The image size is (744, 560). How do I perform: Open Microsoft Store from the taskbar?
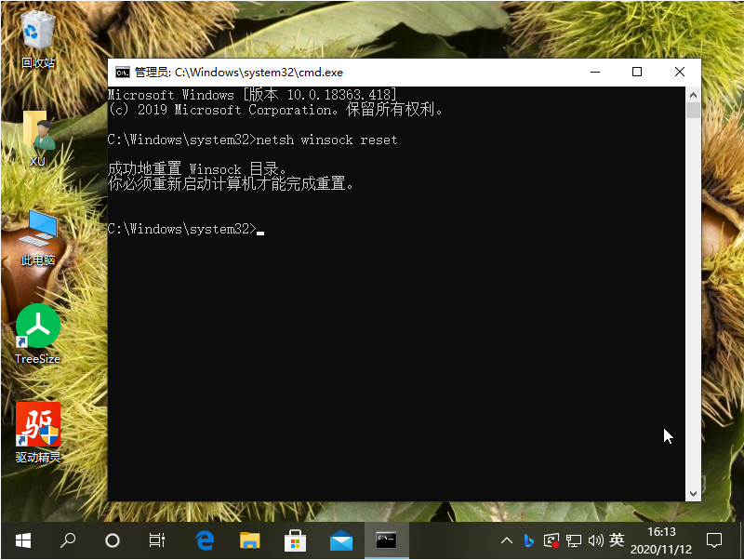(x=295, y=540)
